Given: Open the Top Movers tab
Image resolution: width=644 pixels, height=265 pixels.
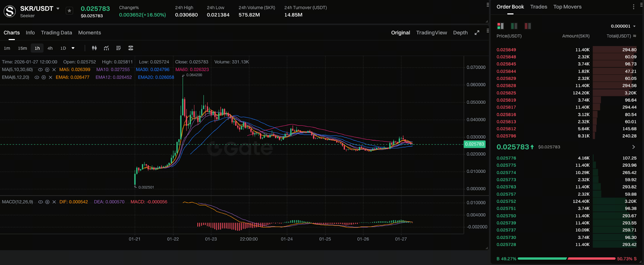Looking at the screenshot, I should (567, 7).
